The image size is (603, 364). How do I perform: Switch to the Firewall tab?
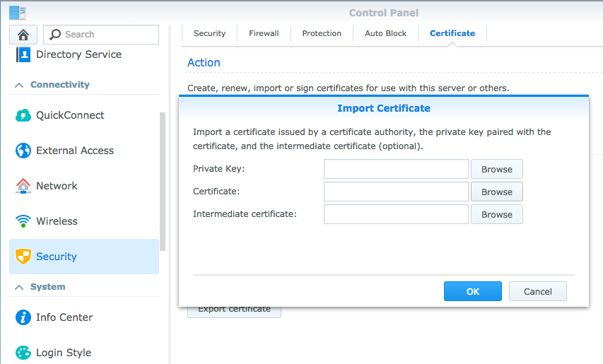[262, 33]
